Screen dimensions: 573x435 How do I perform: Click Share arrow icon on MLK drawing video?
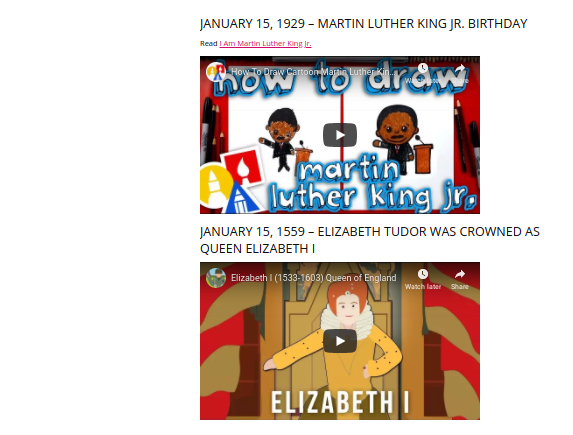(460, 68)
